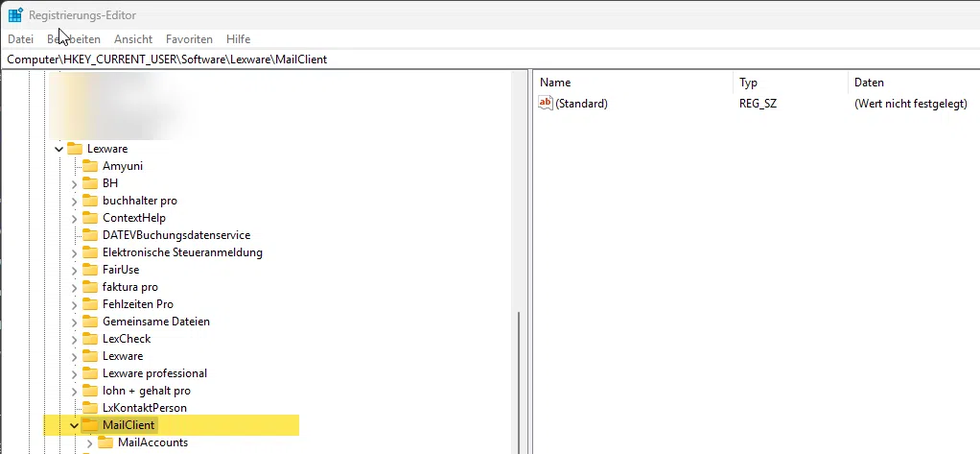
Task: Select the Amyuni key
Action: pyautogui.click(x=123, y=166)
